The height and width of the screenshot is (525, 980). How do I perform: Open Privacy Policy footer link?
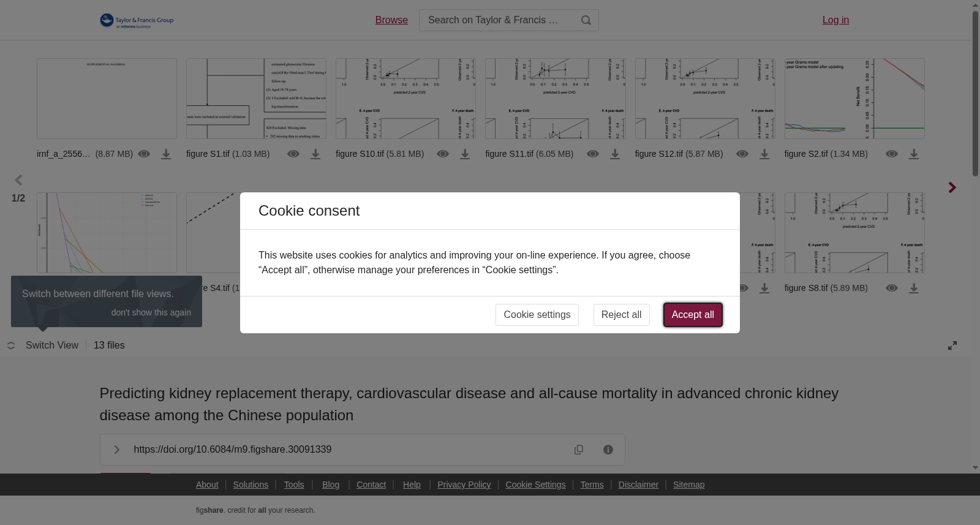click(464, 485)
